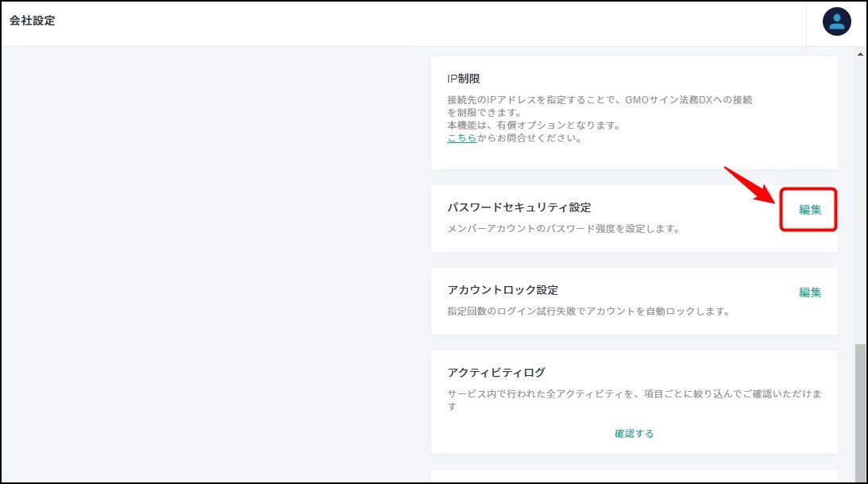
Task: Select the パスワードセキュリティ設定 heading
Action: tap(519, 207)
